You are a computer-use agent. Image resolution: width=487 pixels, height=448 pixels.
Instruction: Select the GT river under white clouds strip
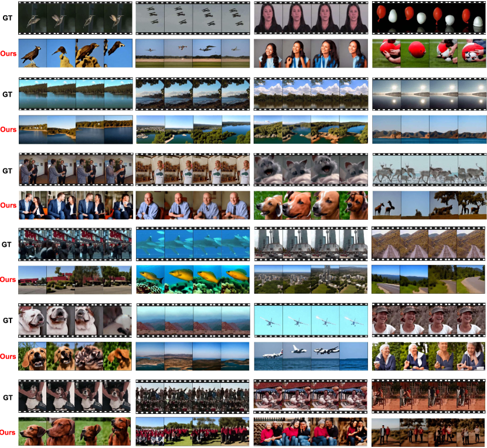coord(311,94)
